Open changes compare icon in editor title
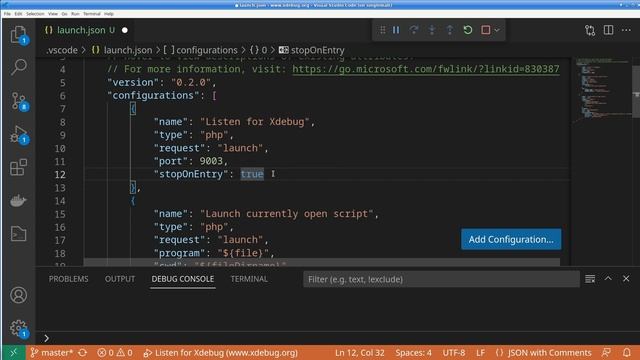Image resolution: width=640 pixels, height=360 pixels. pos(590,30)
